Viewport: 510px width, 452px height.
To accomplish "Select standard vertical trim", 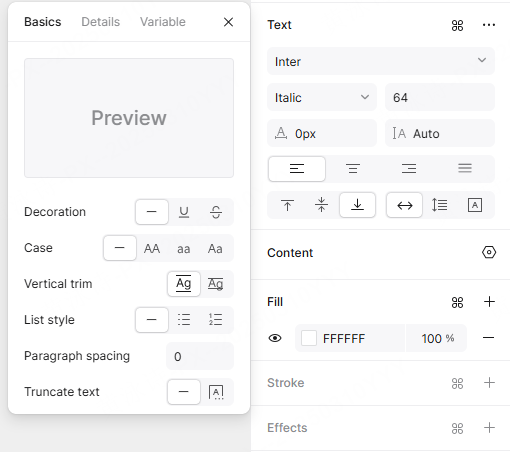I will [x=184, y=284].
